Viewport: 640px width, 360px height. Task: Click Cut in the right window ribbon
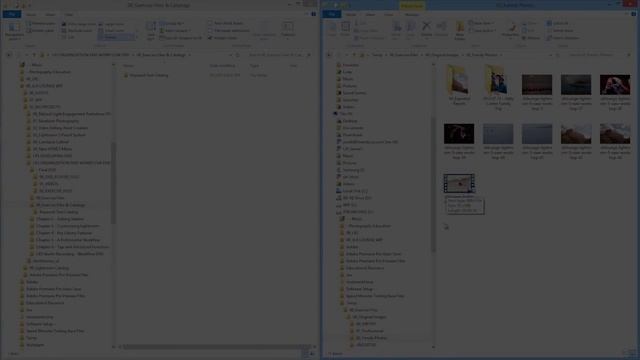360,23
